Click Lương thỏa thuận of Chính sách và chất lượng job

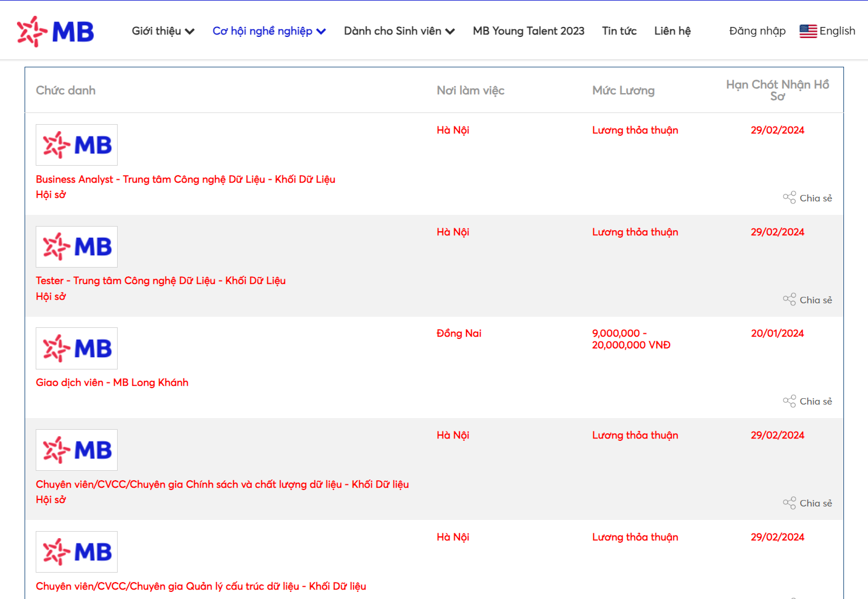pos(635,435)
